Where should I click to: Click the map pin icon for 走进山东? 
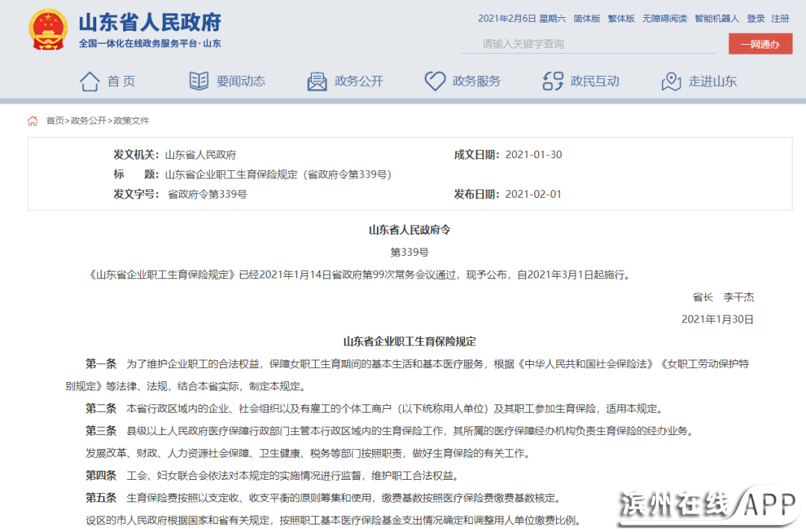pyautogui.click(x=671, y=81)
